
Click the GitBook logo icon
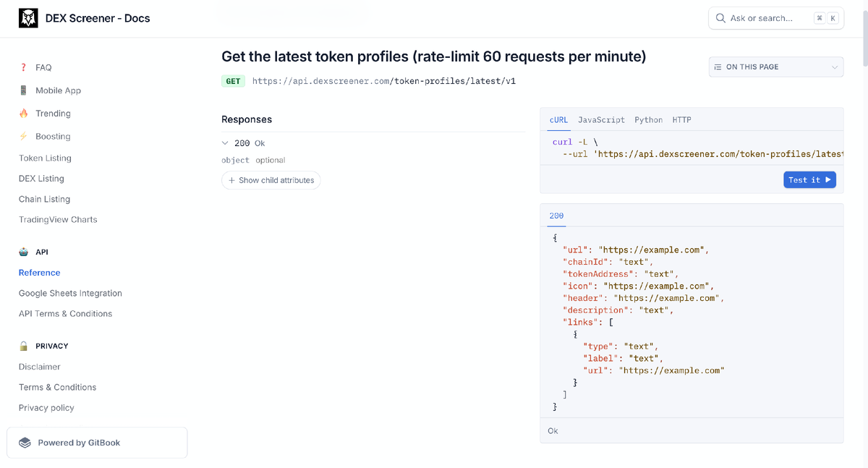[x=25, y=443]
